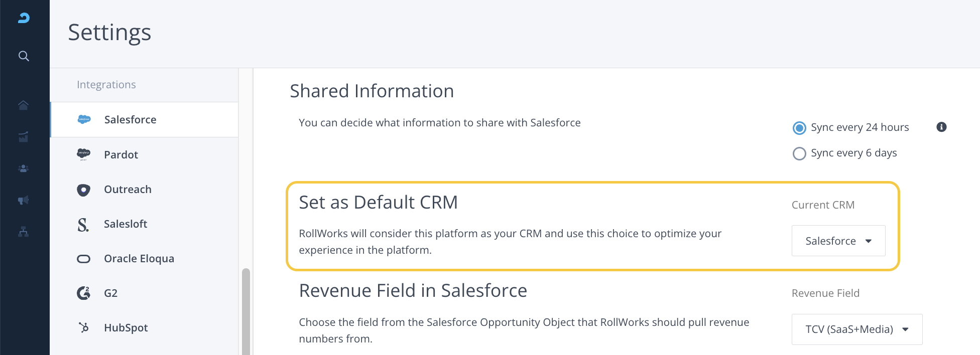980x355 pixels.
Task: Open search from the dark sidebar
Action: point(24,56)
